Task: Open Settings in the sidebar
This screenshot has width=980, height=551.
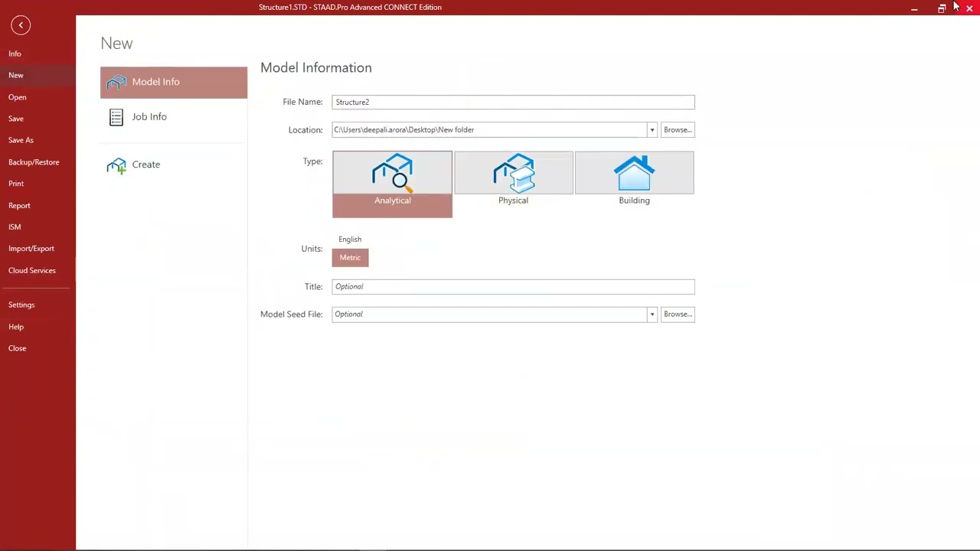Action: pyautogui.click(x=21, y=305)
